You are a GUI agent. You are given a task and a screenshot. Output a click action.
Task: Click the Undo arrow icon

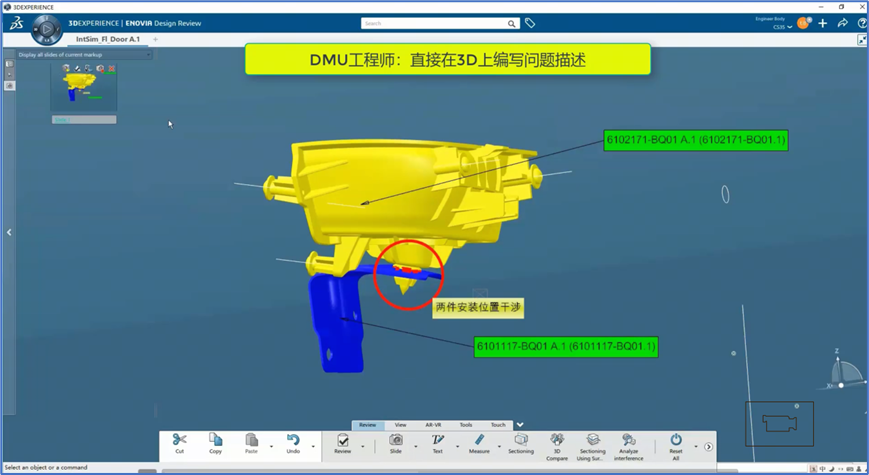pos(293,440)
